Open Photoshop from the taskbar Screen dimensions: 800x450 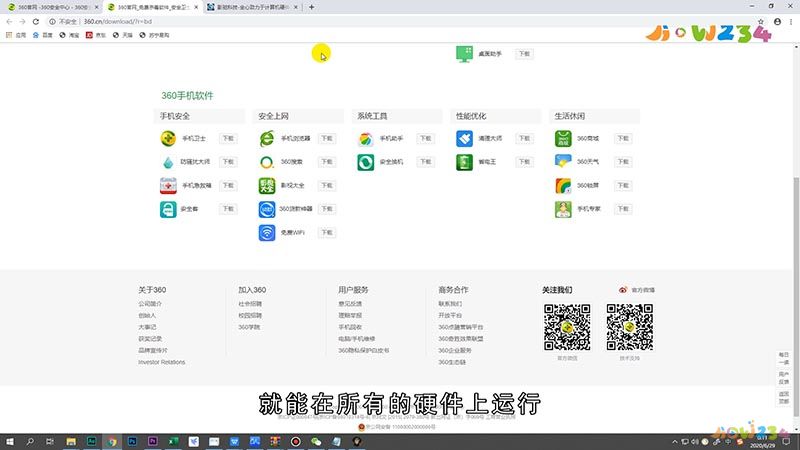click(132, 441)
